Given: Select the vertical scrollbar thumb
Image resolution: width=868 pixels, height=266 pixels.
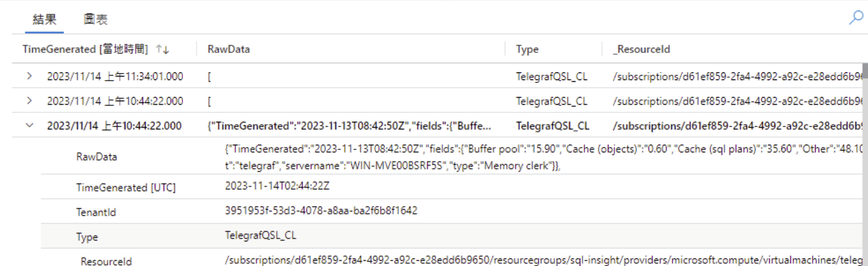Looking at the screenshot, I should (x=864, y=71).
